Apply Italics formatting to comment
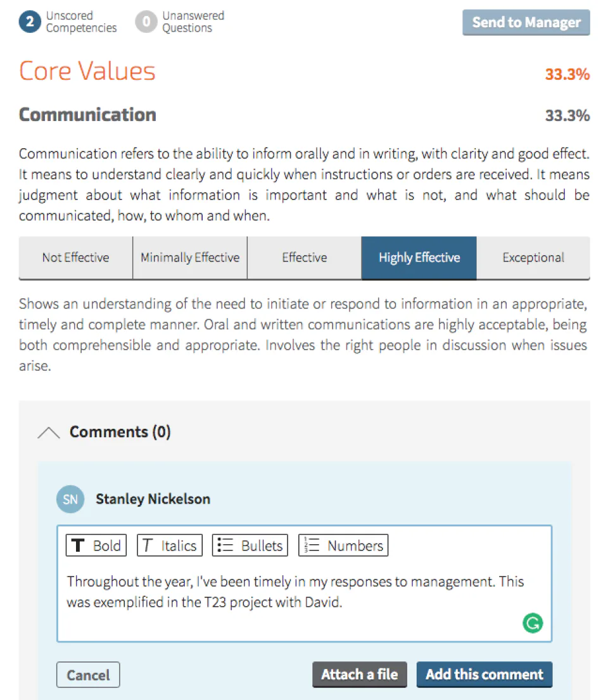 coord(169,545)
